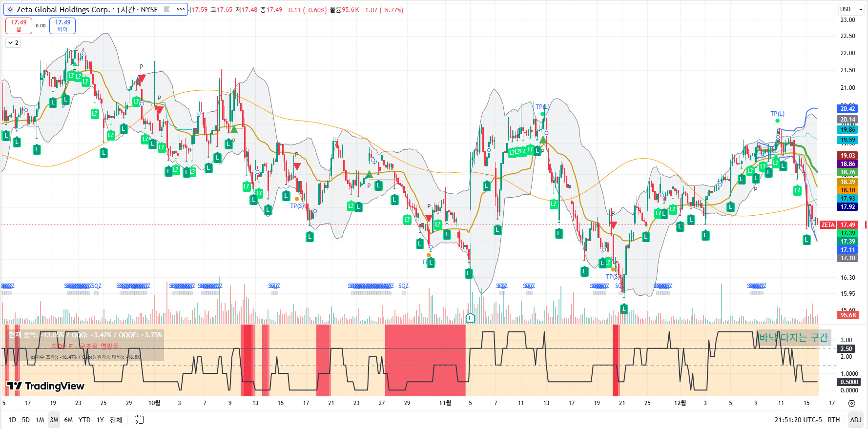Click the 0.00 spread value between sell and buy
Image resolution: width=868 pixels, height=429 pixels.
pos(41,26)
